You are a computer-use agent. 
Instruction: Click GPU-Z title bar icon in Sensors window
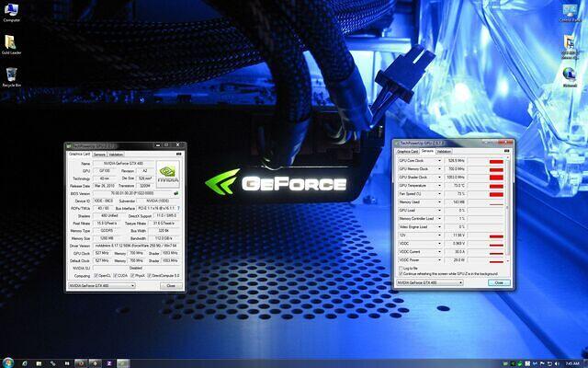(x=397, y=144)
